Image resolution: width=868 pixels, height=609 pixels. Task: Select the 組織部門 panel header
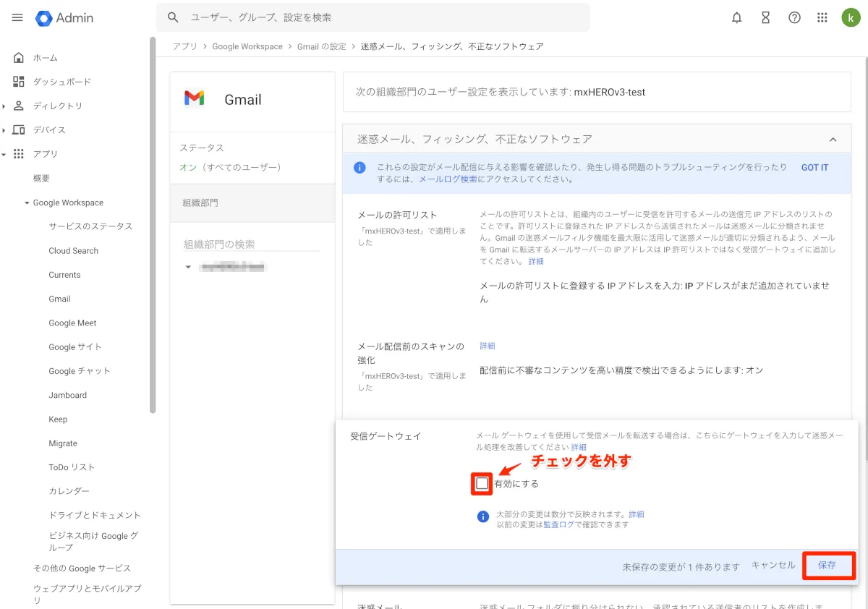252,203
